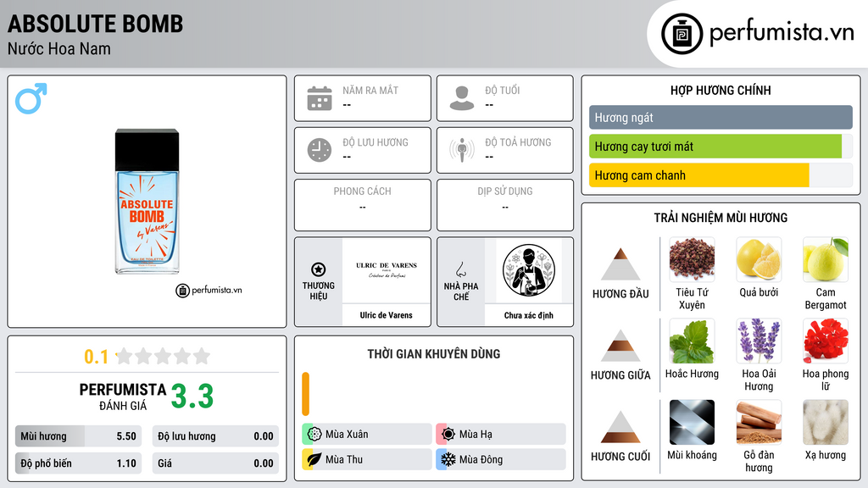
Task: Click the Mùa Hạ season label
Action: pyautogui.click(x=476, y=435)
